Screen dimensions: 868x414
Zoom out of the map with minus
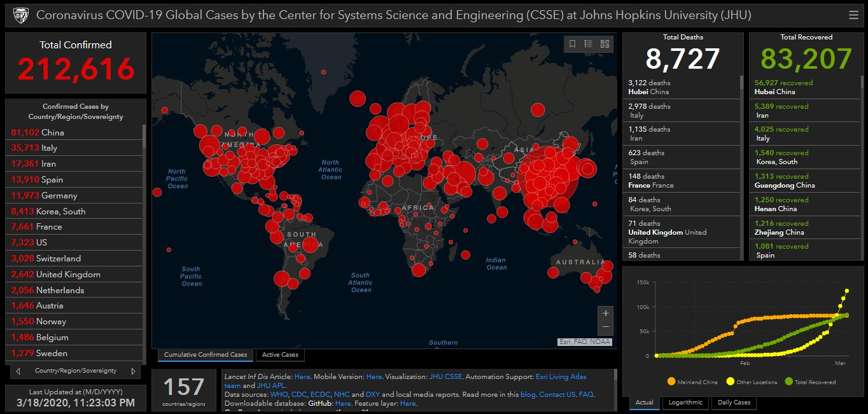click(x=605, y=327)
